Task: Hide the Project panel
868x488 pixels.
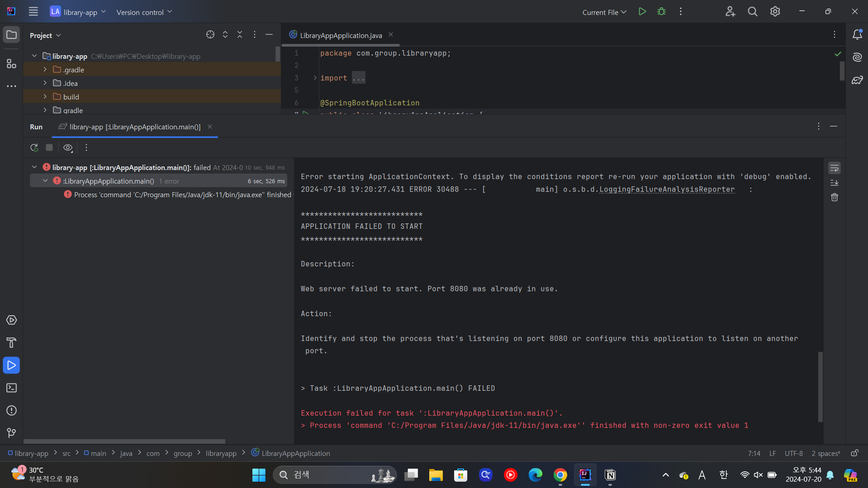Action: pyautogui.click(x=269, y=35)
